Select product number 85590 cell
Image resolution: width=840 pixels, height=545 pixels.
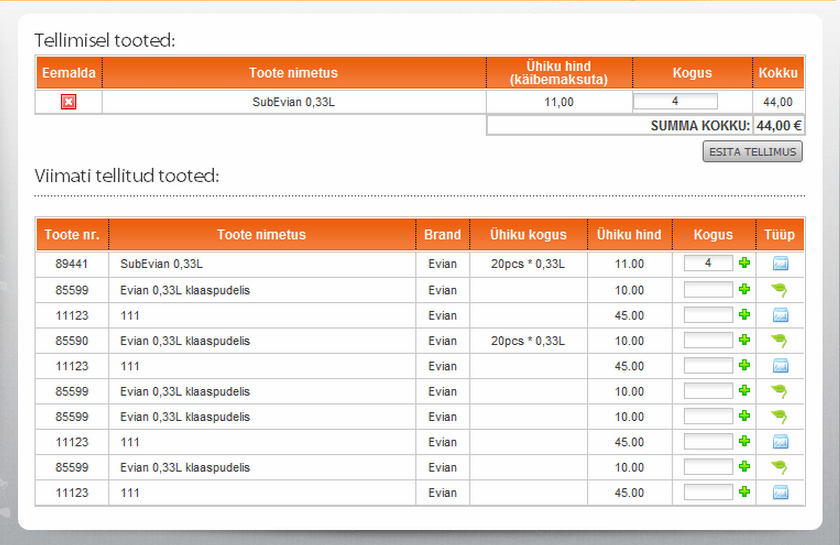click(72, 341)
